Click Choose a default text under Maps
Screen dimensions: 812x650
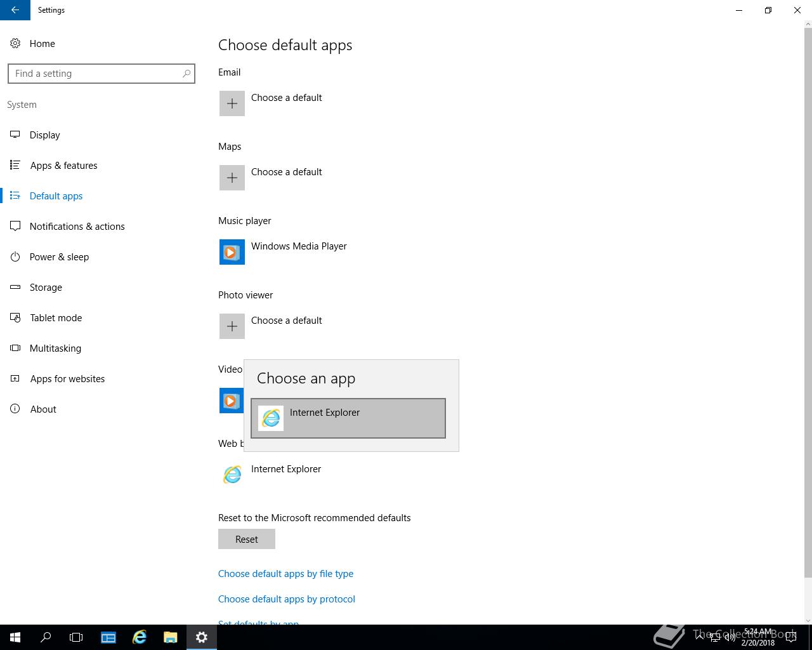pyautogui.click(x=287, y=172)
